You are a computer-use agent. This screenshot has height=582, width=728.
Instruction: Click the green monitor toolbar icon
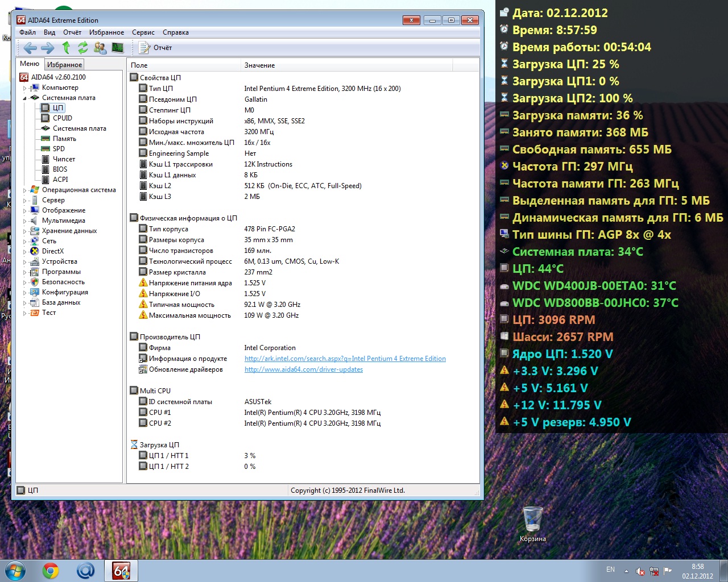pyautogui.click(x=118, y=48)
